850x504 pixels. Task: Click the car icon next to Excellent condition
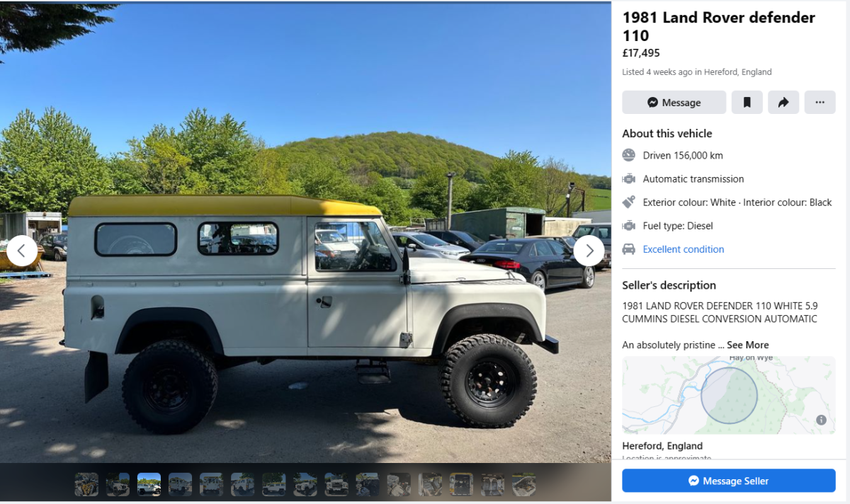pos(629,249)
